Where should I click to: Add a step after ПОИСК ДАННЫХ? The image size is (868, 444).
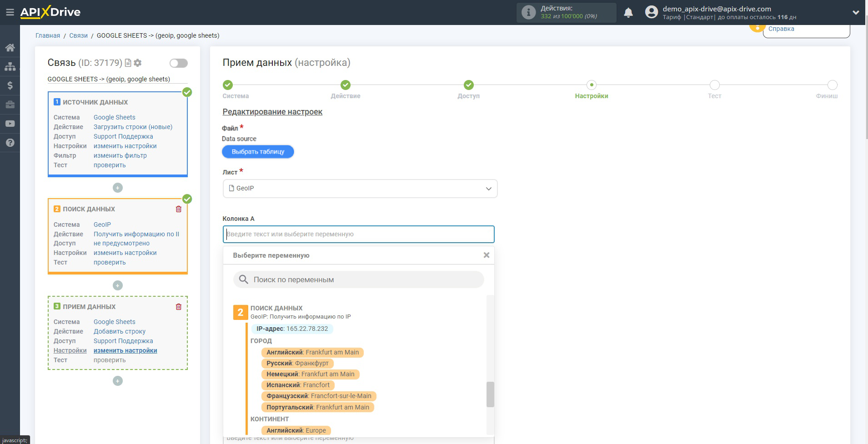118,285
